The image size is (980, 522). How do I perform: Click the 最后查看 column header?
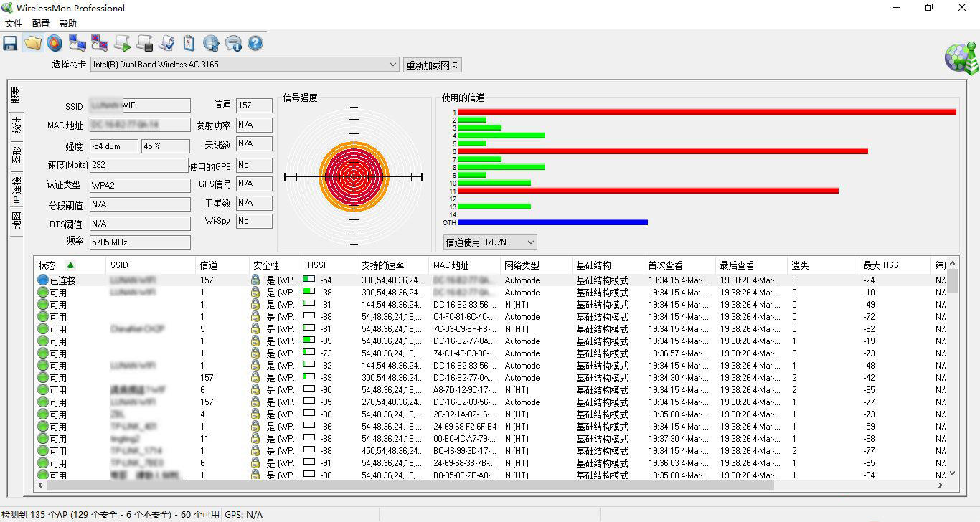tap(751, 265)
